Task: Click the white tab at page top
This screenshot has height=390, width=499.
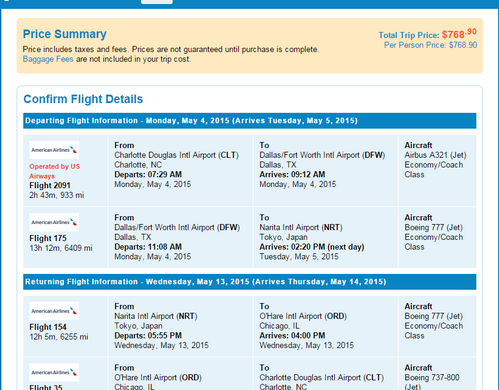Action: 157,2
